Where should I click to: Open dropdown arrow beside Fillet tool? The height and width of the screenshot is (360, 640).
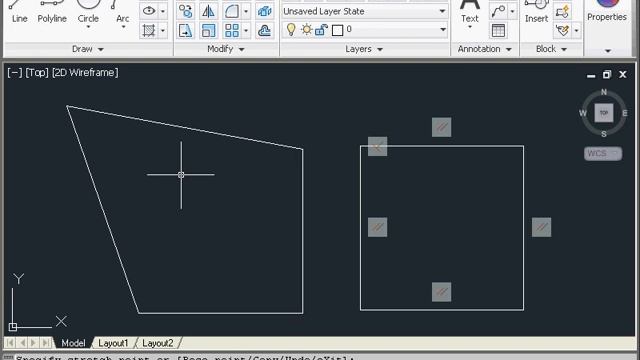(246, 11)
